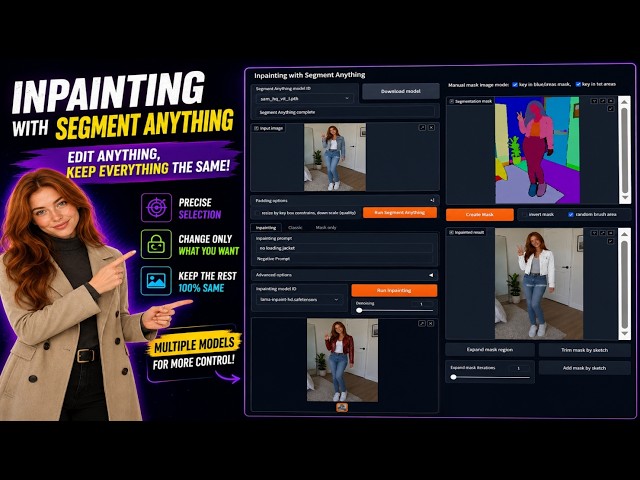The width and height of the screenshot is (640, 480).
Task: Switch to the Classic tab
Action: (x=295, y=227)
